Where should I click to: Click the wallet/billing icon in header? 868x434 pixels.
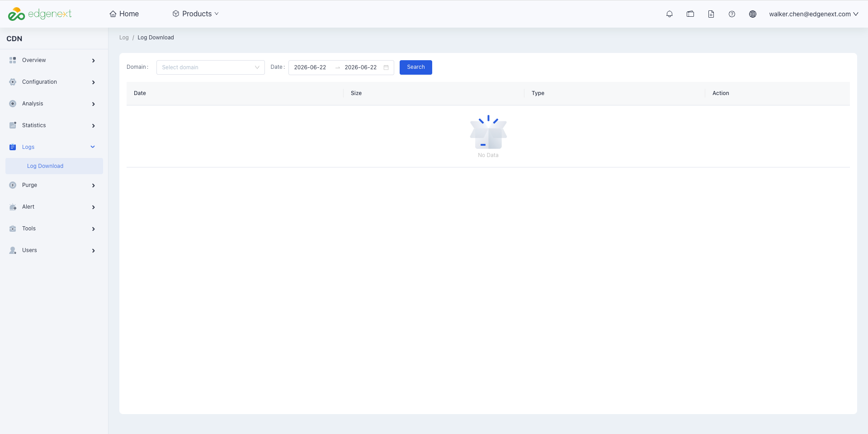(690, 14)
